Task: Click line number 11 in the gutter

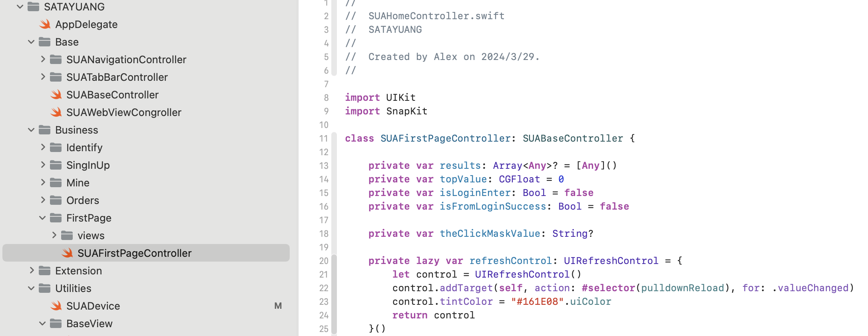Action: [323, 139]
